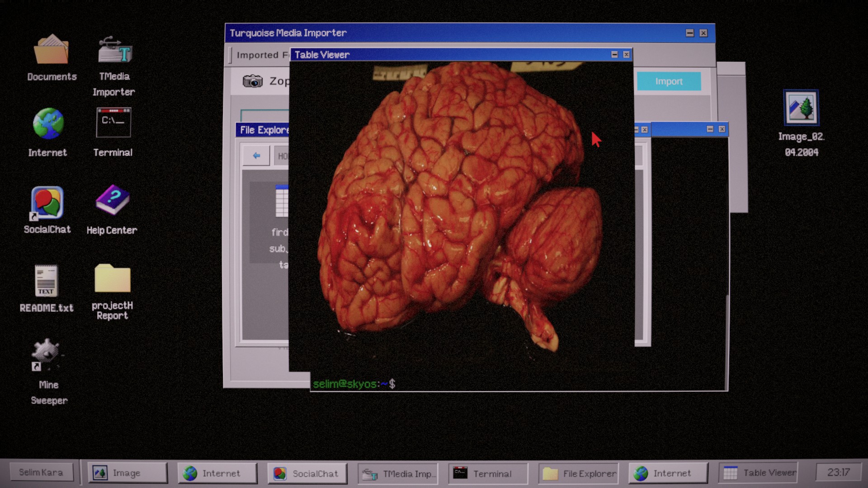This screenshot has height=488, width=868.
Task: Open the README.txt file icon
Action: (46, 281)
